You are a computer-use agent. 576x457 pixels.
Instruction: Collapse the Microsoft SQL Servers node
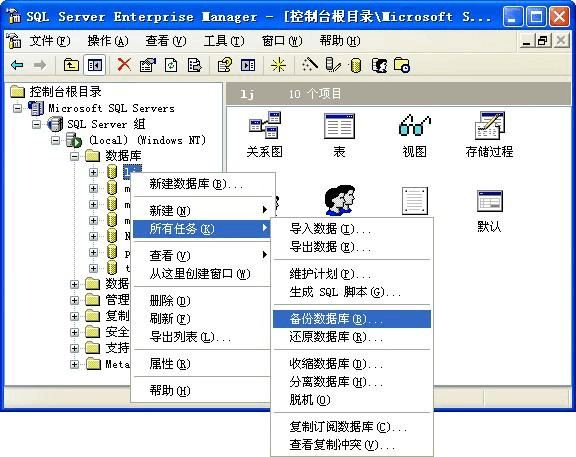(17, 108)
